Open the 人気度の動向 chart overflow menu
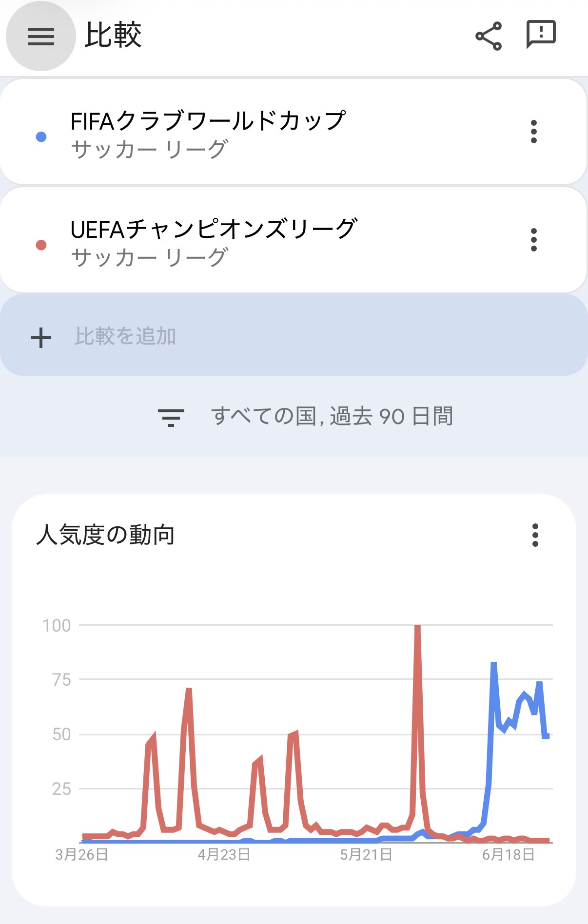This screenshot has height=924, width=588. pos(535,535)
